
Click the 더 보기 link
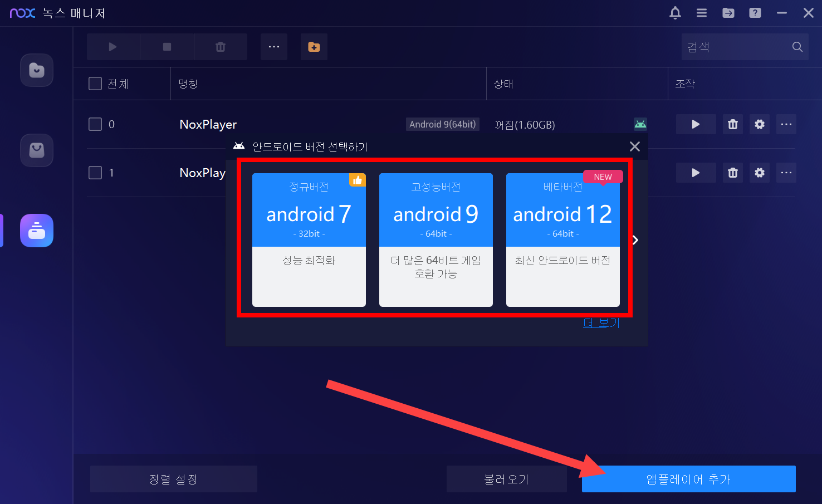[x=601, y=323]
